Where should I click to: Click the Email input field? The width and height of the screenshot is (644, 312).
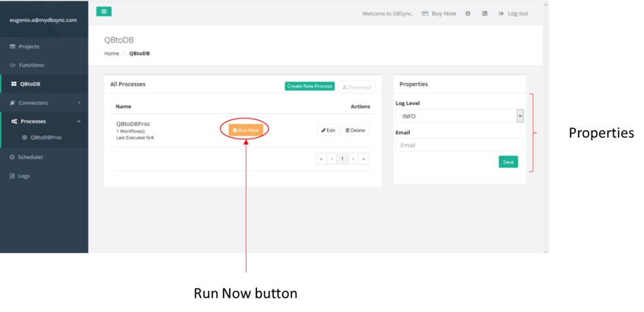(x=459, y=145)
